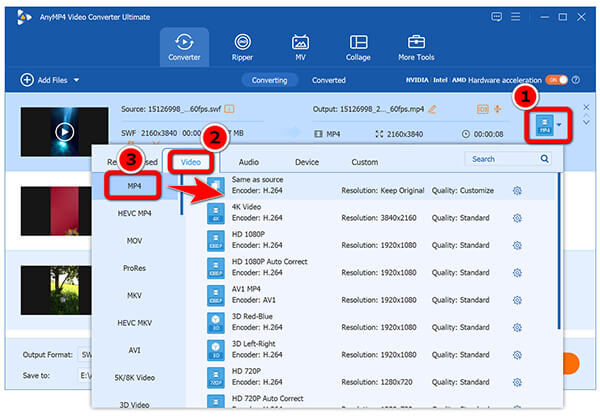Choose the 4K Video preset icon
The image size is (600, 419).
216,213
